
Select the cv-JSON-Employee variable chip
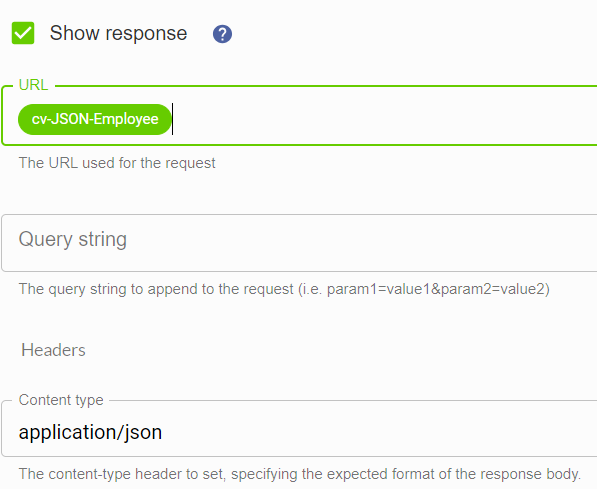[95, 119]
